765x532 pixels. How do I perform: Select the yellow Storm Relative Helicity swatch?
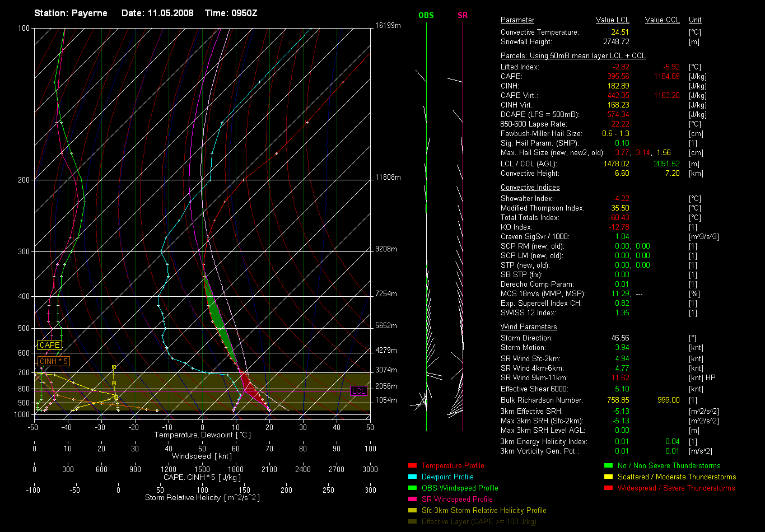click(x=412, y=510)
